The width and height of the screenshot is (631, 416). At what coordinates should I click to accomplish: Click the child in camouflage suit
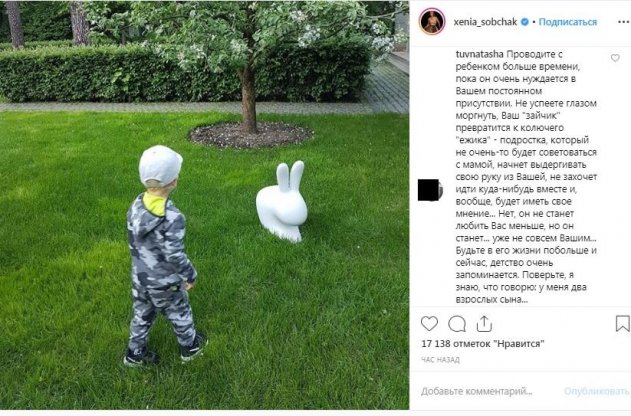[x=163, y=256]
